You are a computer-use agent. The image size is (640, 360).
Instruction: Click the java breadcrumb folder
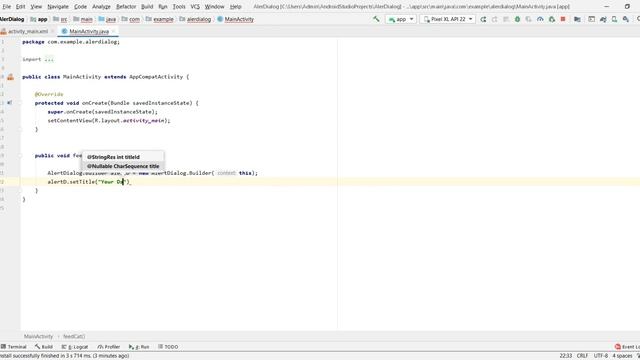107,19
